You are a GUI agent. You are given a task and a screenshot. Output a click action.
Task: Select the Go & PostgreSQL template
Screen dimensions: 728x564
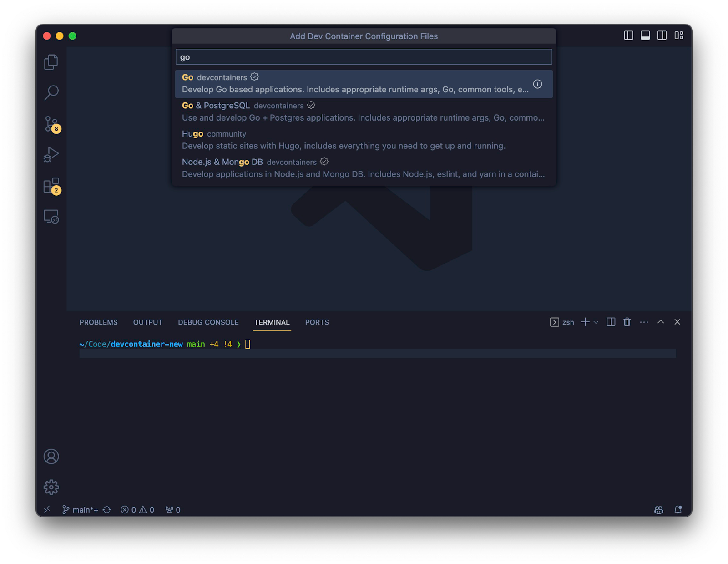tap(364, 112)
